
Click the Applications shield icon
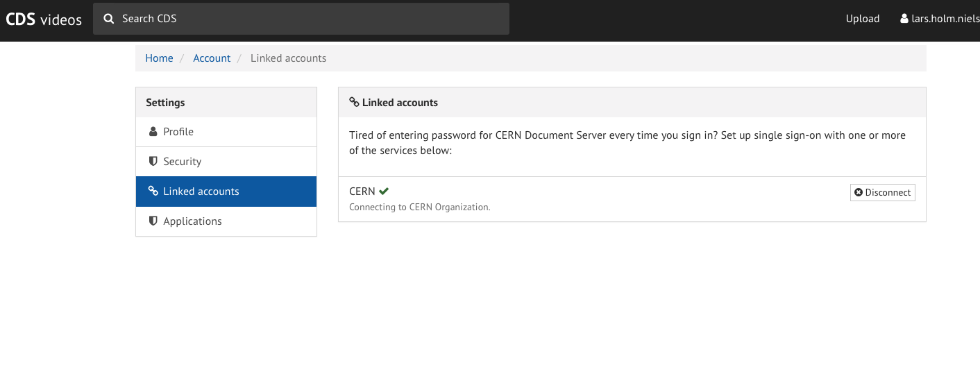[153, 221]
